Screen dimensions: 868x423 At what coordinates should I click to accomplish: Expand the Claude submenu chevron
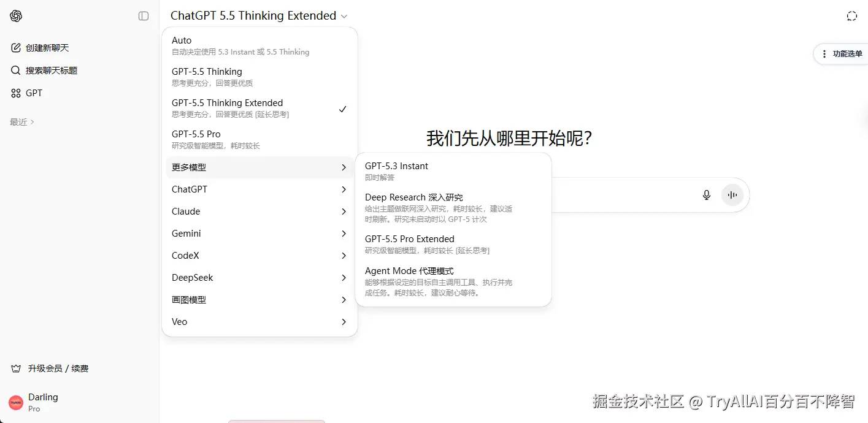click(344, 211)
